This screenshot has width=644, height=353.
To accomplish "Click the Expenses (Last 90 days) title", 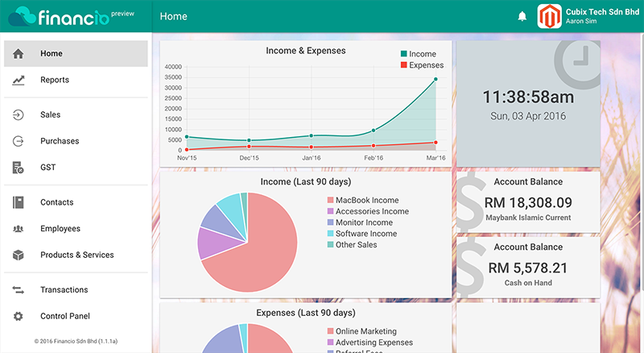I will pos(306,313).
